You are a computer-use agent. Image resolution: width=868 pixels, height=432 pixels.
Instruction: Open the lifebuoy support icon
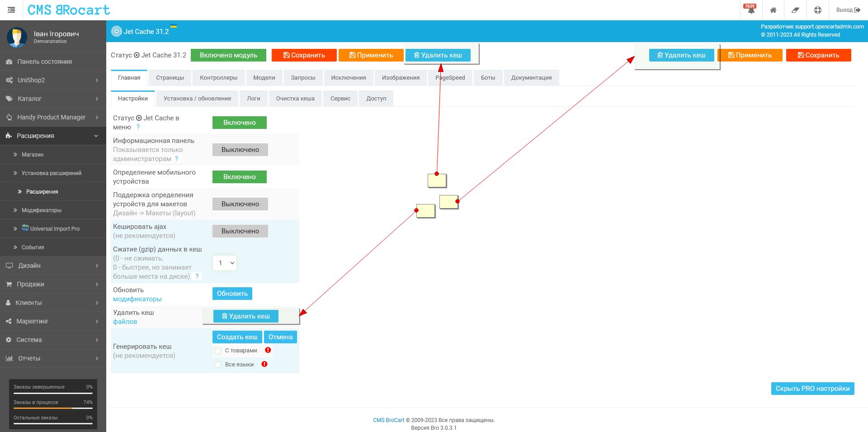[x=817, y=10]
